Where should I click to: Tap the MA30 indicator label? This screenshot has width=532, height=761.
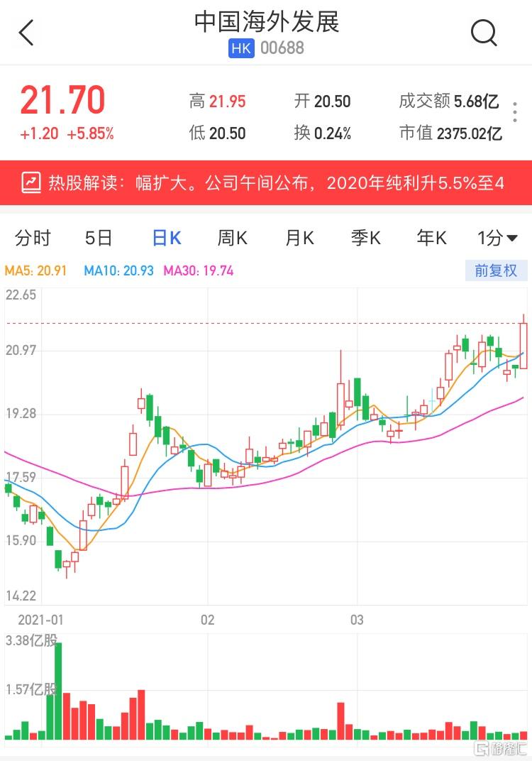click(x=198, y=270)
